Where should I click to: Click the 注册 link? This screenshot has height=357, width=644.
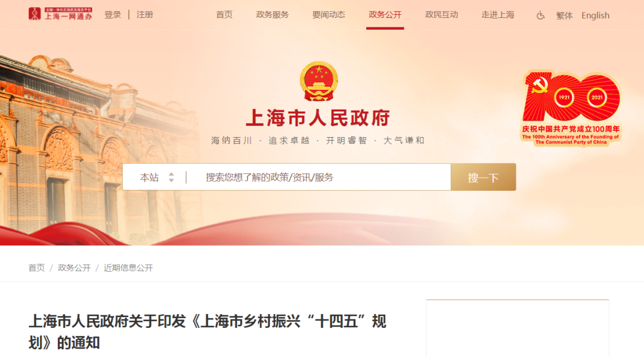[144, 15]
